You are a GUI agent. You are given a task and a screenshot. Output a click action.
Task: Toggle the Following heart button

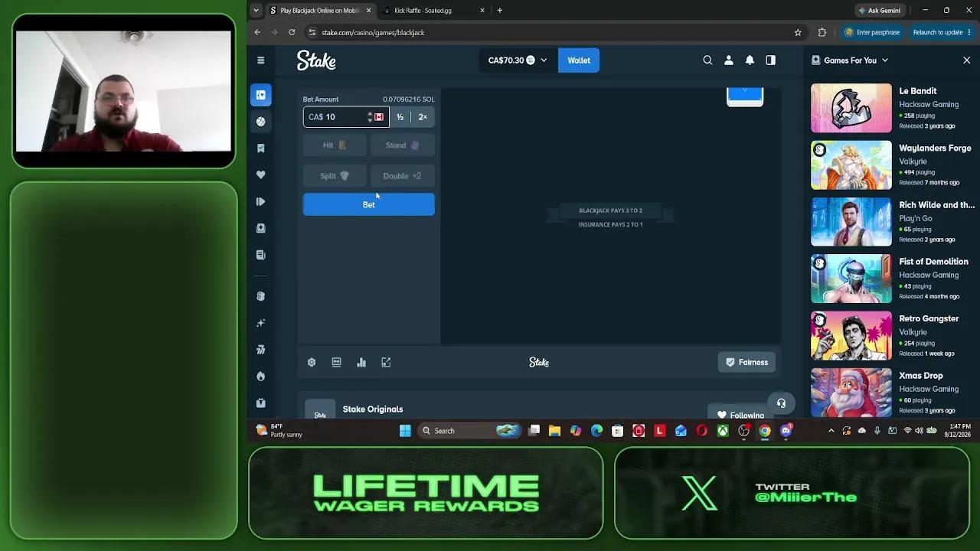740,415
